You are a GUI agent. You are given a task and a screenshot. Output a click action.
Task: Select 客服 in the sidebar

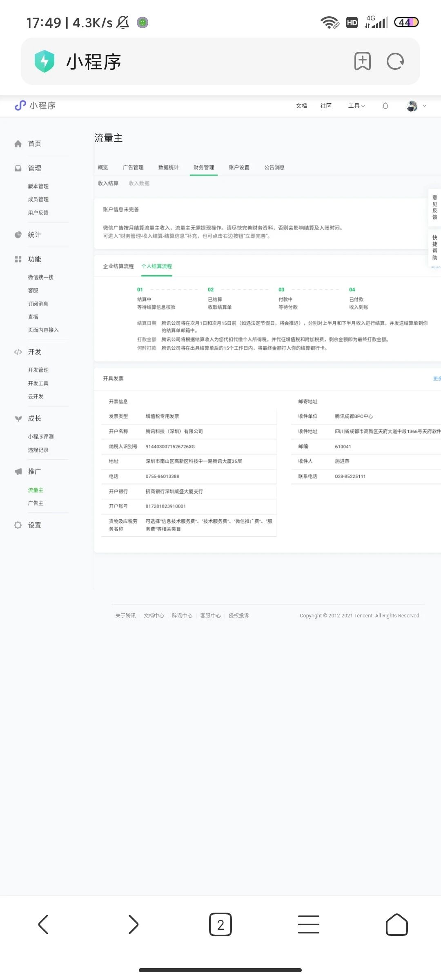tap(33, 290)
